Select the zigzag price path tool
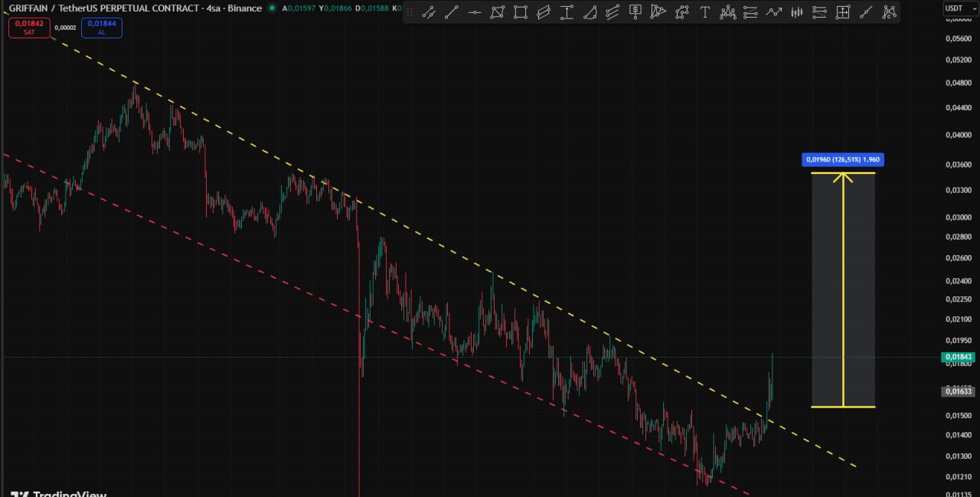Viewport: 980px width, 497px height. (x=774, y=12)
